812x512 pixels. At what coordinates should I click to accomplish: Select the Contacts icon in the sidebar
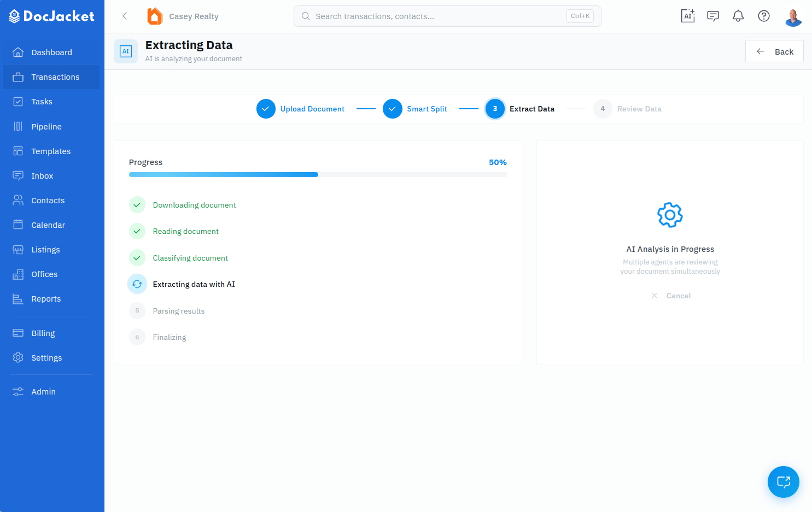pos(18,200)
